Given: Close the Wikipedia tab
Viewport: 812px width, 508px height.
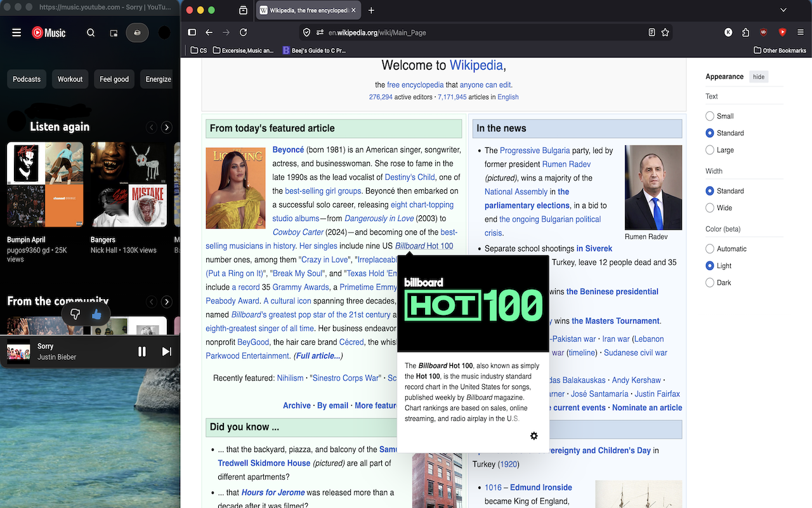Looking at the screenshot, I should pyautogui.click(x=353, y=10).
